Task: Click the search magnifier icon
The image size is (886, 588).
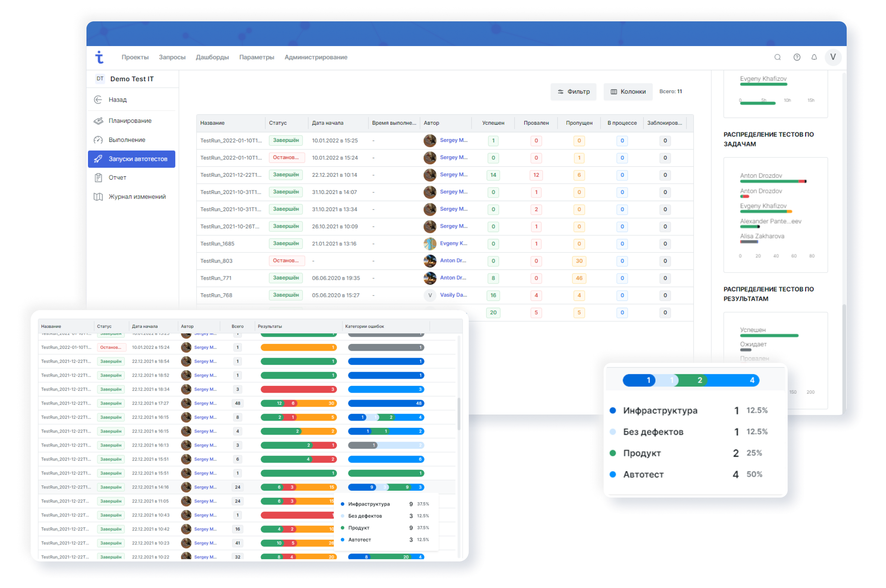Action: point(777,57)
